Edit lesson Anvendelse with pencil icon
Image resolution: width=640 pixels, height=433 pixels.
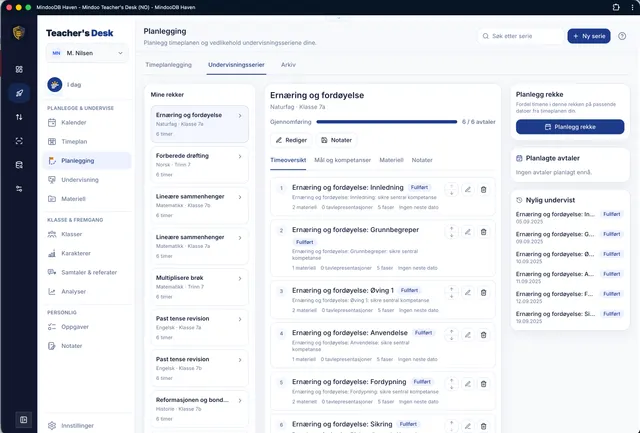468,335
